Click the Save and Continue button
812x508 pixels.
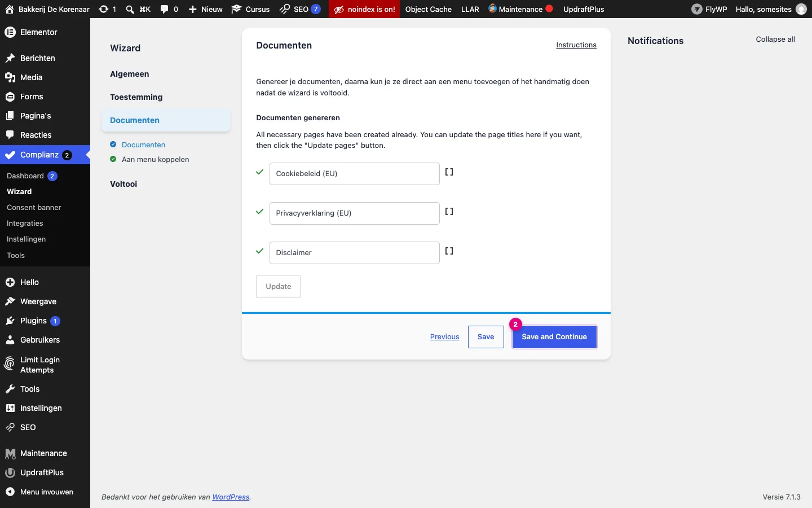pyautogui.click(x=554, y=337)
